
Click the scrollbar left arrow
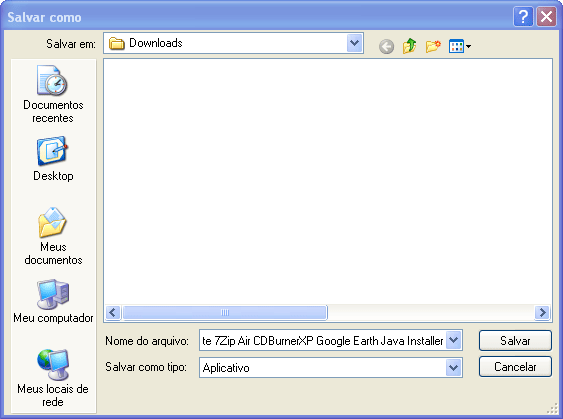click(x=113, y=312)
